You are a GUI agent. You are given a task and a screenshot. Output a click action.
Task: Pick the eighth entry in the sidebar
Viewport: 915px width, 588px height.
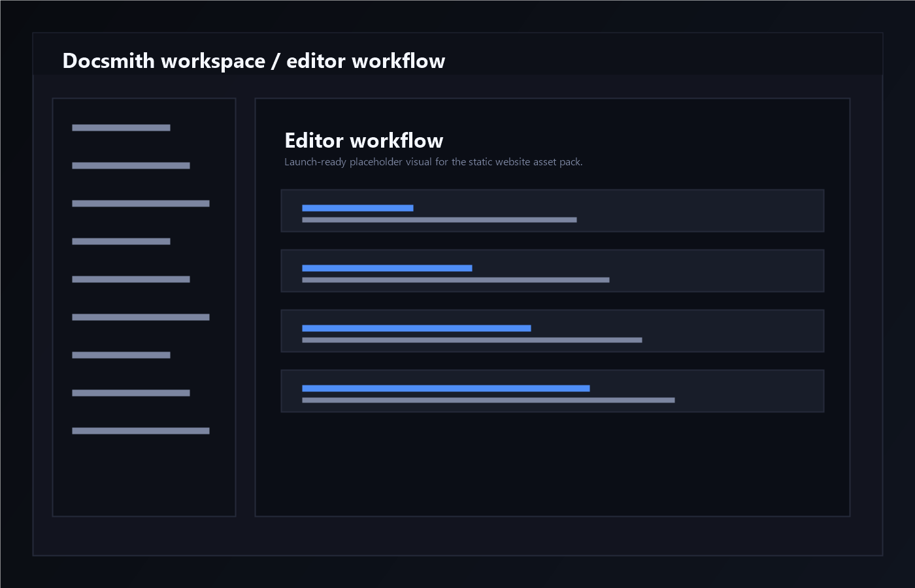(130, 393)
